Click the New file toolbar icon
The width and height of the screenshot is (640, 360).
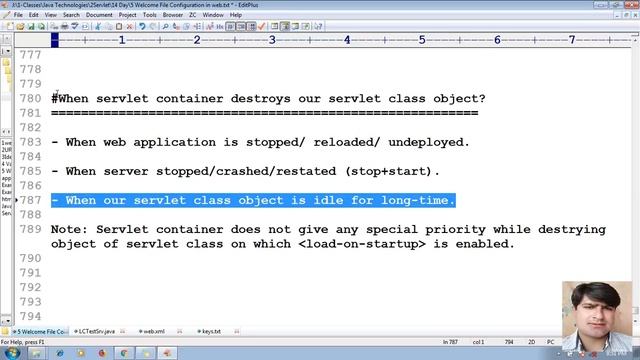pos(10,27)
